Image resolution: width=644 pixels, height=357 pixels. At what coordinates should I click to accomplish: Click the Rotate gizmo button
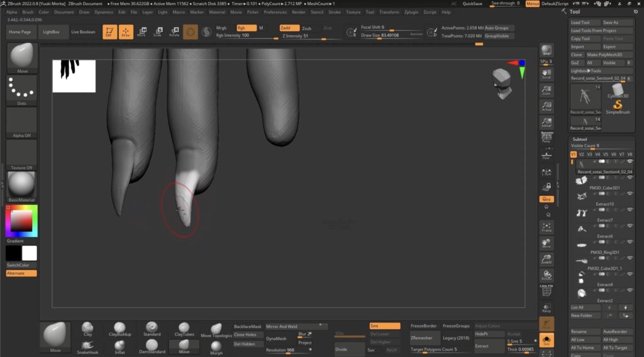[x=174, y=31]
